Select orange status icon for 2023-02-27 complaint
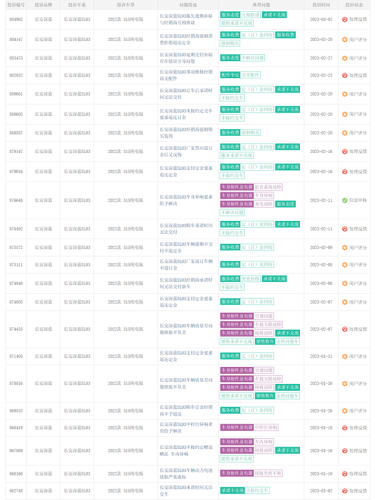Screen dimensions: 375x500 345,58
